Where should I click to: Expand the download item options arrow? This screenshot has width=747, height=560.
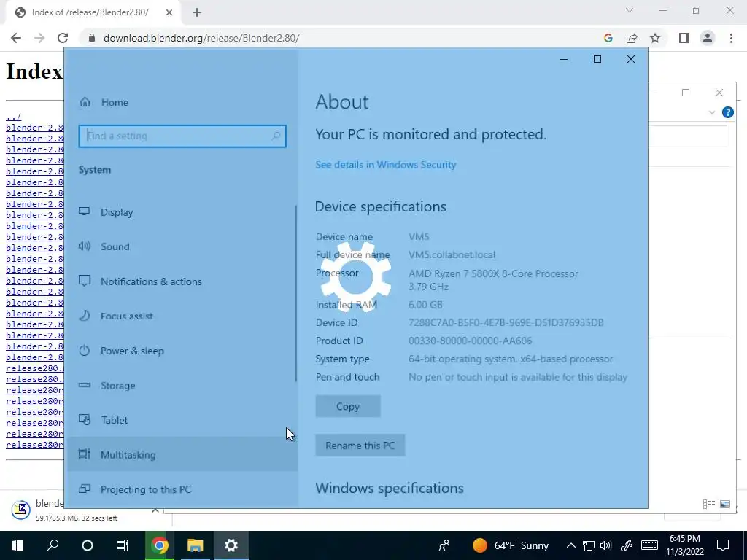(155, 510)
